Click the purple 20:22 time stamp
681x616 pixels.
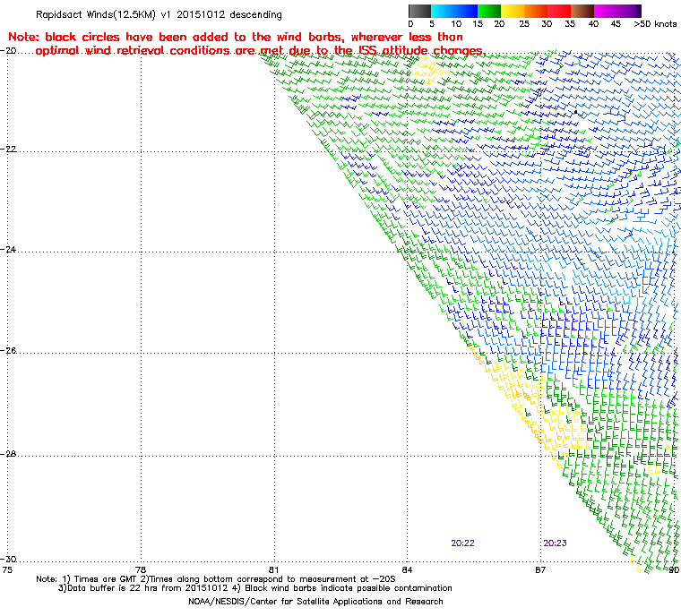pyautogui.click(x=462, y=543)
